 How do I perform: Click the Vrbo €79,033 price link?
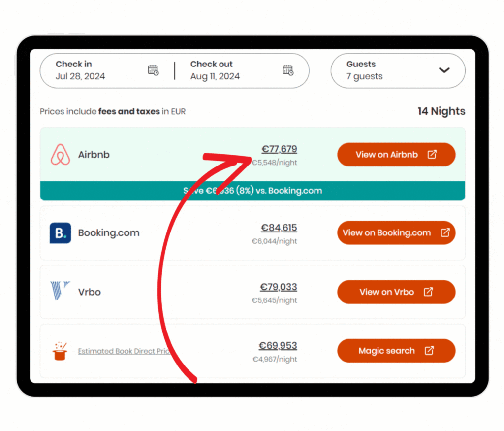[279, 287]
